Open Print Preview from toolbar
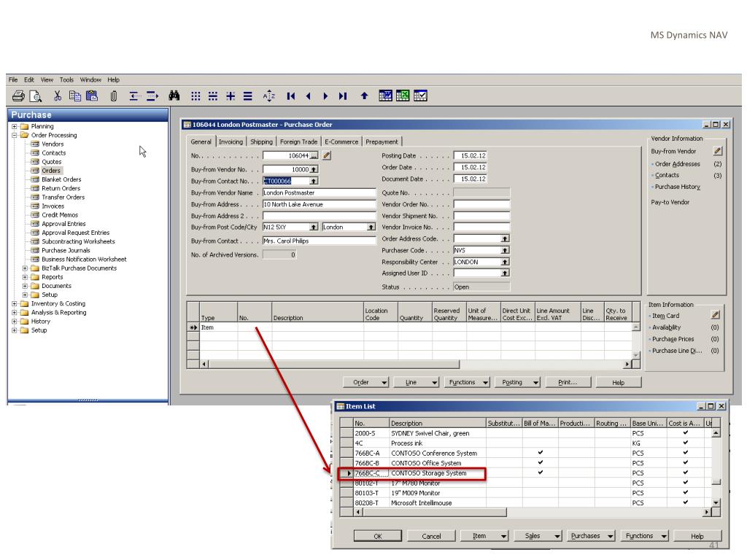 (36, 96)
